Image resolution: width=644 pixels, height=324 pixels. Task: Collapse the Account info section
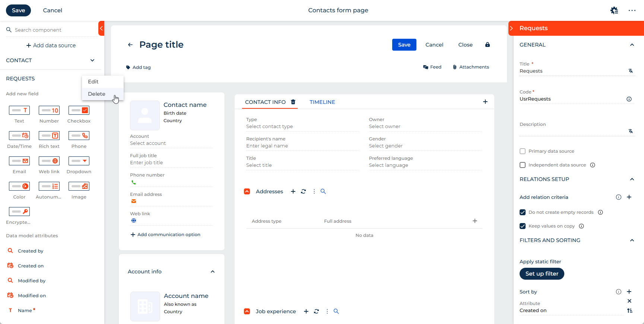(x=213, y=271)
